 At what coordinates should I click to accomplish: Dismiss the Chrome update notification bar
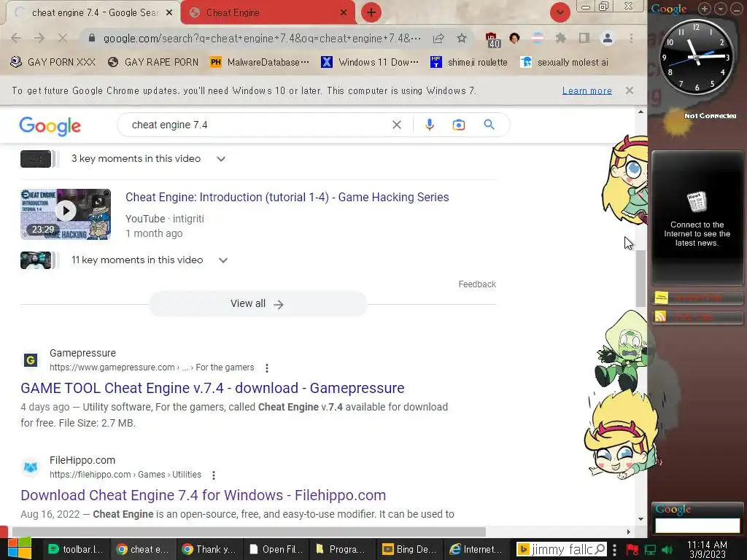coord(630,90)
